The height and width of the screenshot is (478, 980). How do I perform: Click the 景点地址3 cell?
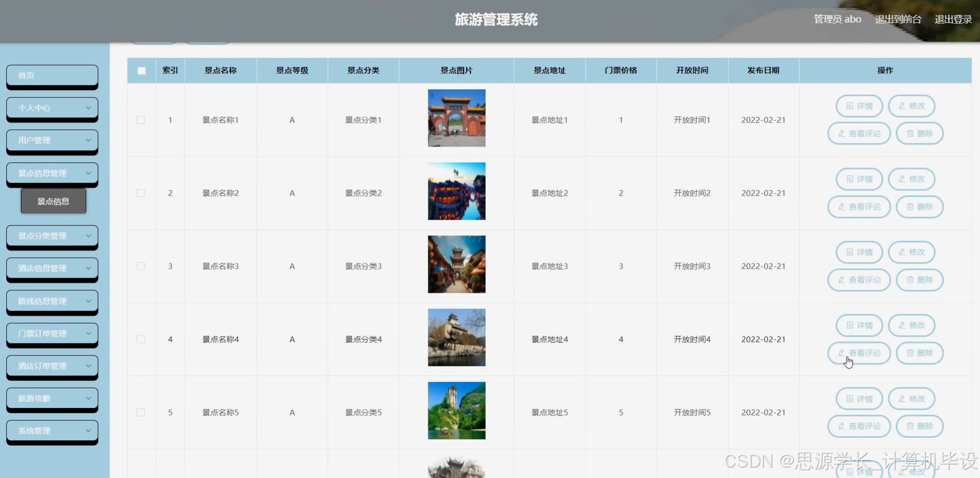pyautogui.click(x=550, y=266)
